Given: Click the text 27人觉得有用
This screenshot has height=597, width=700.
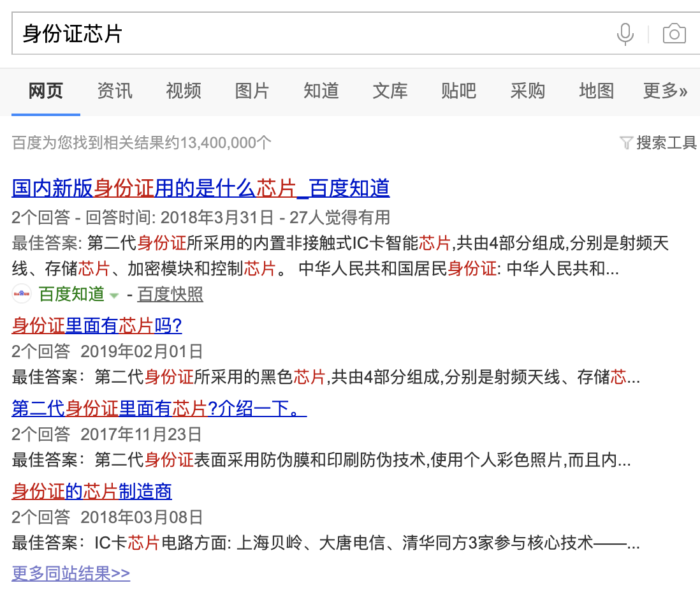Looking at the screenshot, I should pyautogui.click(x=340, y=217).
